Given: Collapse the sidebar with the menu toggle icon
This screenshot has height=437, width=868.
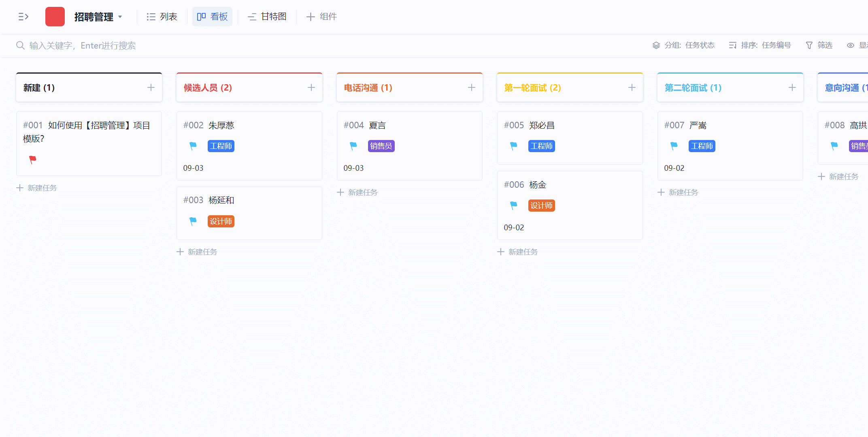Looking at the screenshot, I should coord(23,17).
